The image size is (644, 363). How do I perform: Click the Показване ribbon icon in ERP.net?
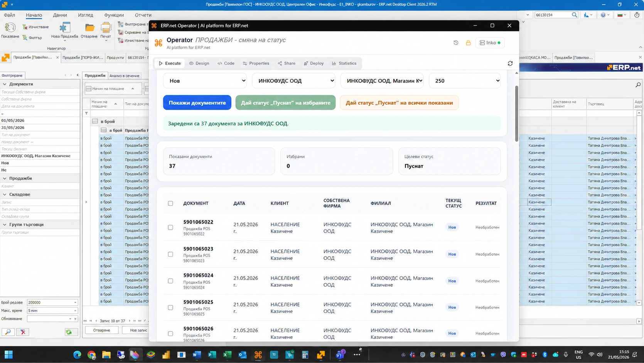(x=10, y=28)
